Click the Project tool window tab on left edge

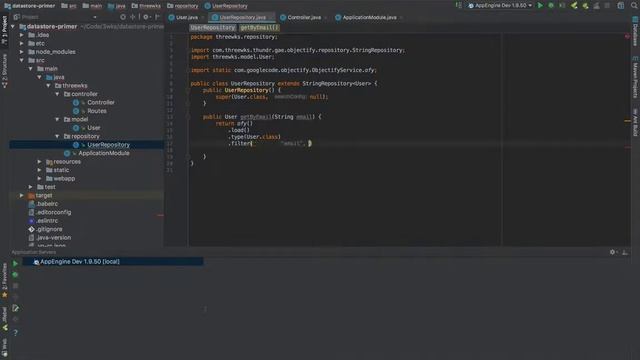(4, 31)
